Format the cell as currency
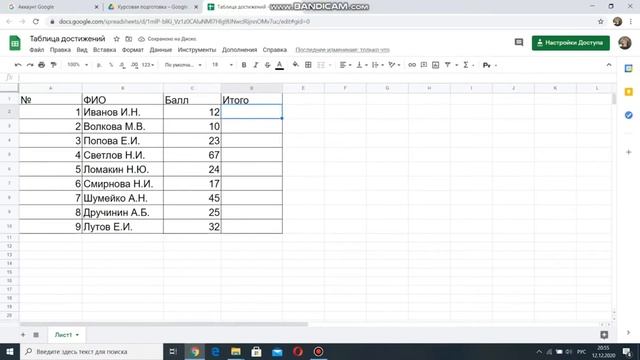640x360 pixels. tap(99, 65)
